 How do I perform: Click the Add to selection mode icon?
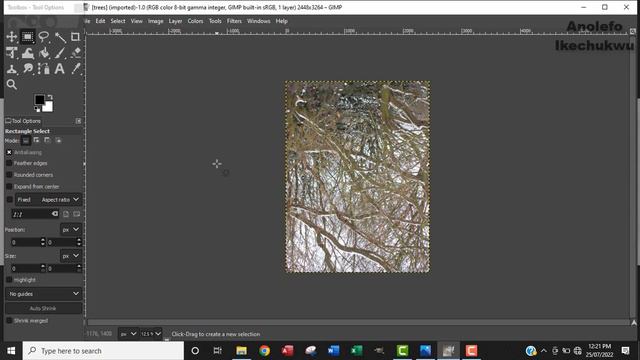coord(37,140)
